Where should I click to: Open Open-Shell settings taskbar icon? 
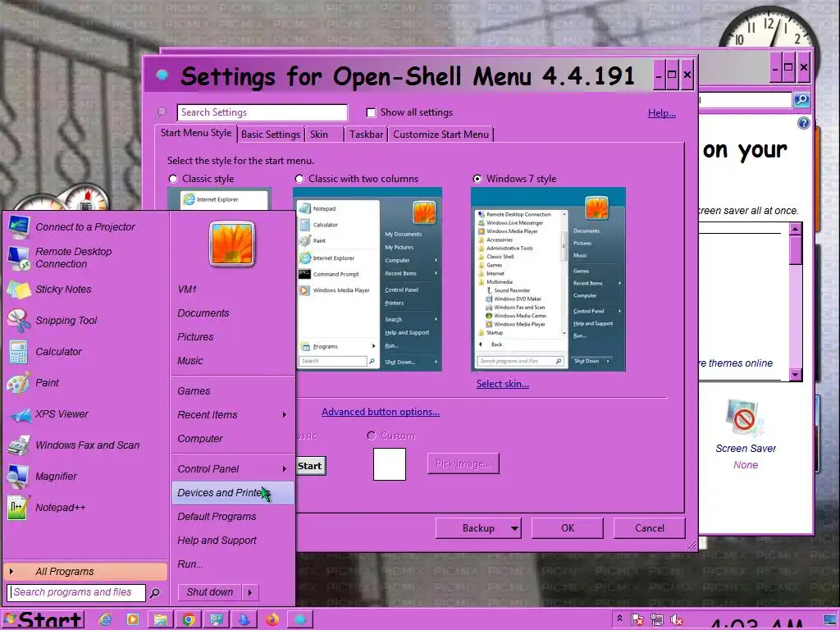coord(300,620)
